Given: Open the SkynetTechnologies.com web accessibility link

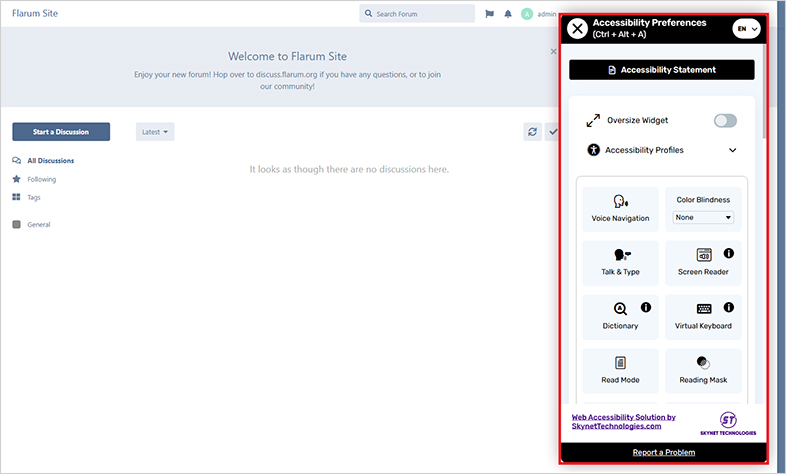Looking at the screenshot, I should [x=624, y=421].
